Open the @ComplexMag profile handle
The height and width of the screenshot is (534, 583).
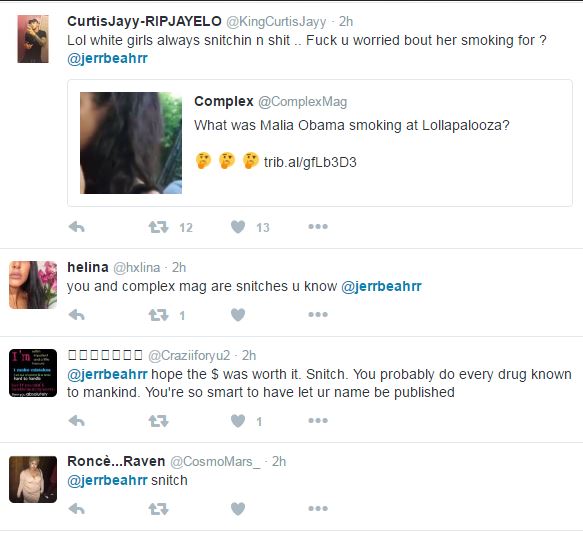(302, 102)
